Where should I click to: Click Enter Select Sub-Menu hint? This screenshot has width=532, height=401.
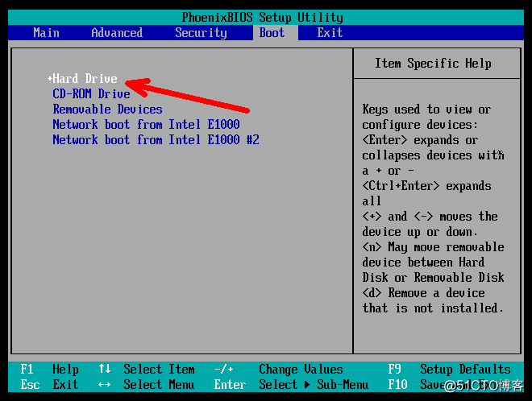(x=292, y=384)
